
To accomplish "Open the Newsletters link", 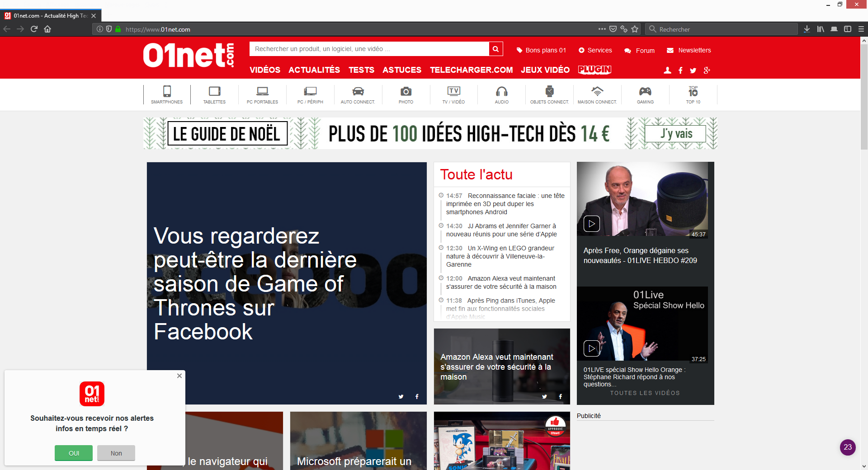I will (689, 50).
